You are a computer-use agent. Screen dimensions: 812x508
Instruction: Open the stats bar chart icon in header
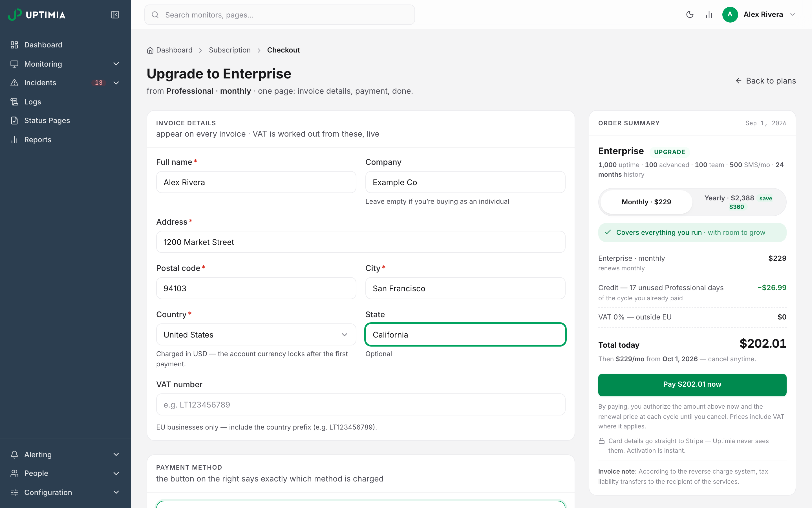tap(709, 14)
